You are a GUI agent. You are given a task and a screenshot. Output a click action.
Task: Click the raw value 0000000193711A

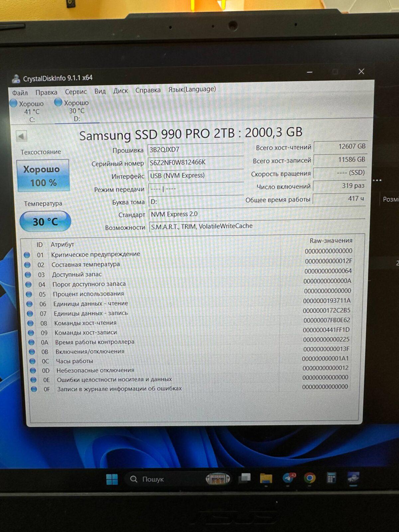[327, 301]
